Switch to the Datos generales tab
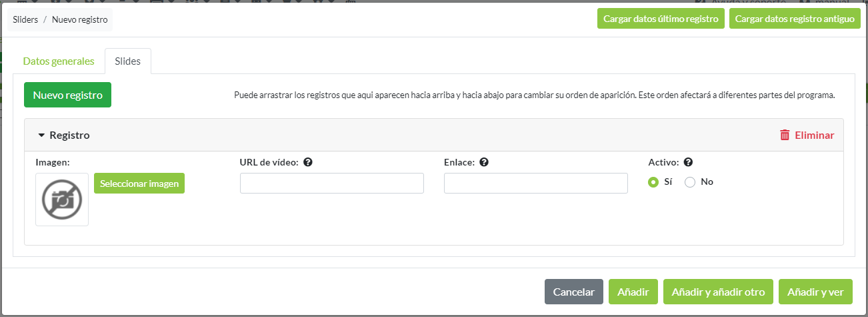The width and height of the screenshot is (868, 317). point(59,61)
